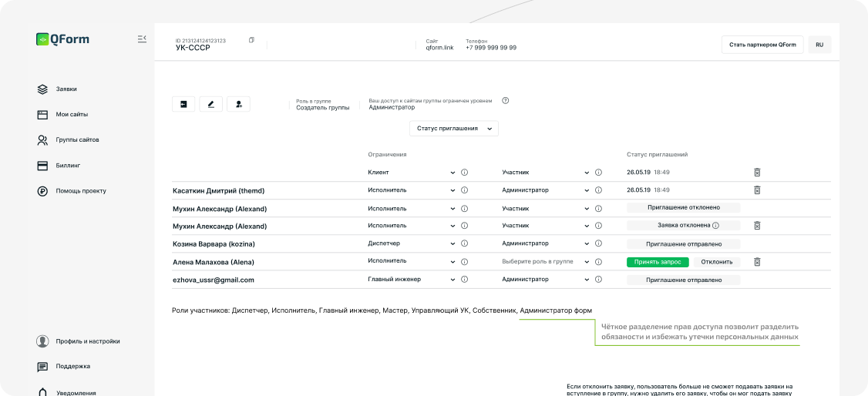Select Козина Варвара (kozina) name
The height and width of the screenshot is (396, 868).
pos(213,244)
